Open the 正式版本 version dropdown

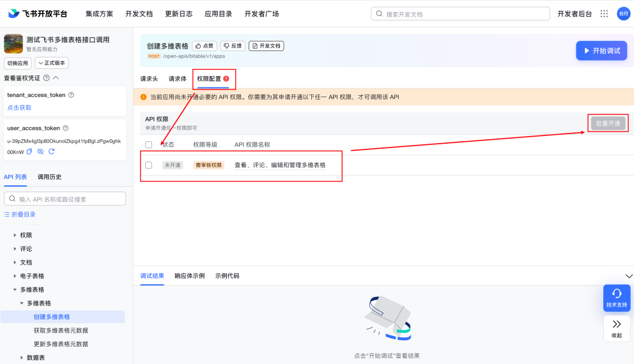pyautogui.click(x=52, y=63)
